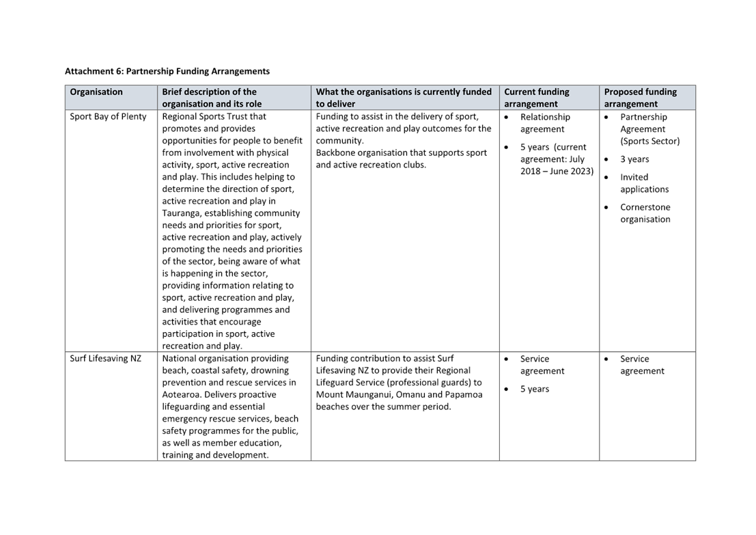Click the '2018 – June 2023)' text

(x=557, y=172)
